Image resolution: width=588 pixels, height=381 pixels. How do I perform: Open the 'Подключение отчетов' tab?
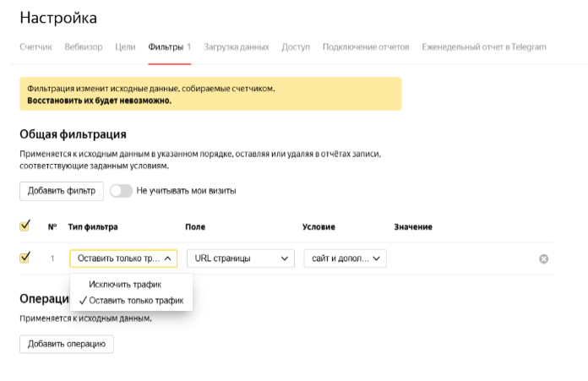coord(366,46)
